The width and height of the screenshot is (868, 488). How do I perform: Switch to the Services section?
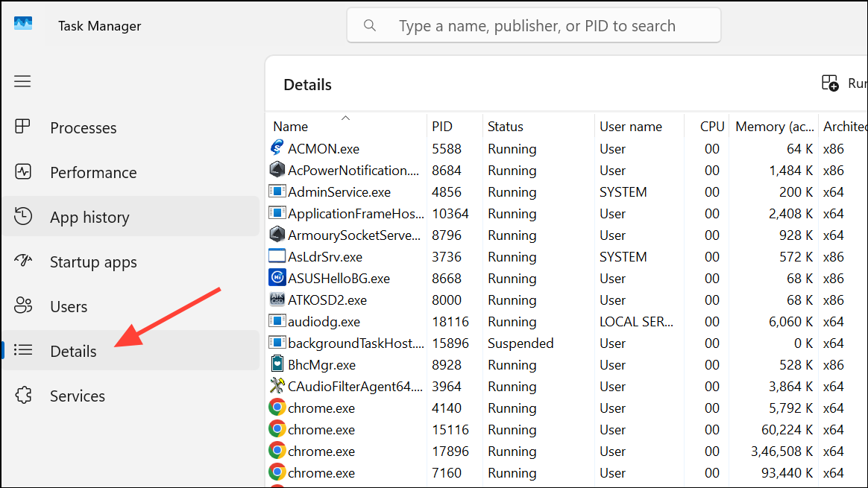tap(77, 396)
